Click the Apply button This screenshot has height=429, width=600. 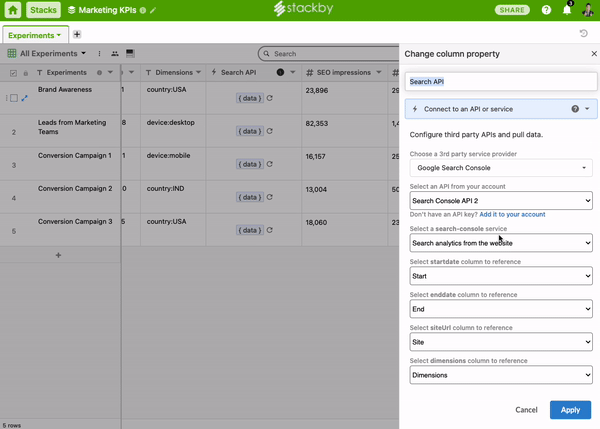coord(570,410)
